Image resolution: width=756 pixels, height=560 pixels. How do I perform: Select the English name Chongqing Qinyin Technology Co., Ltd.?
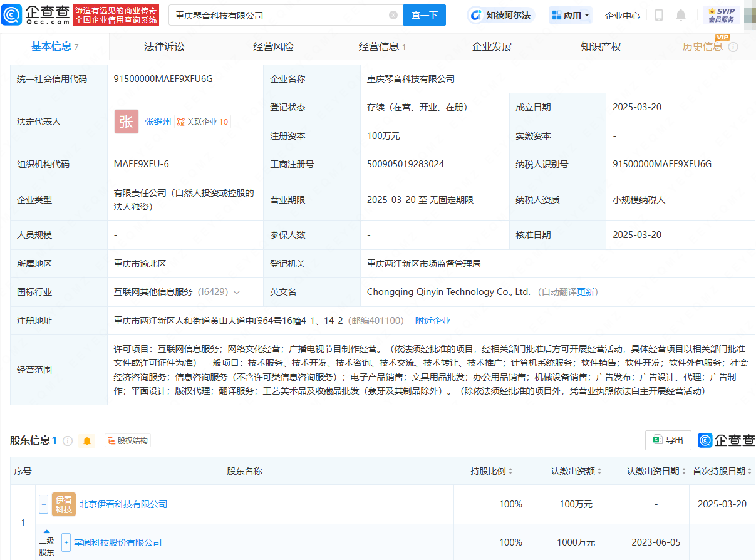point(448,292)
